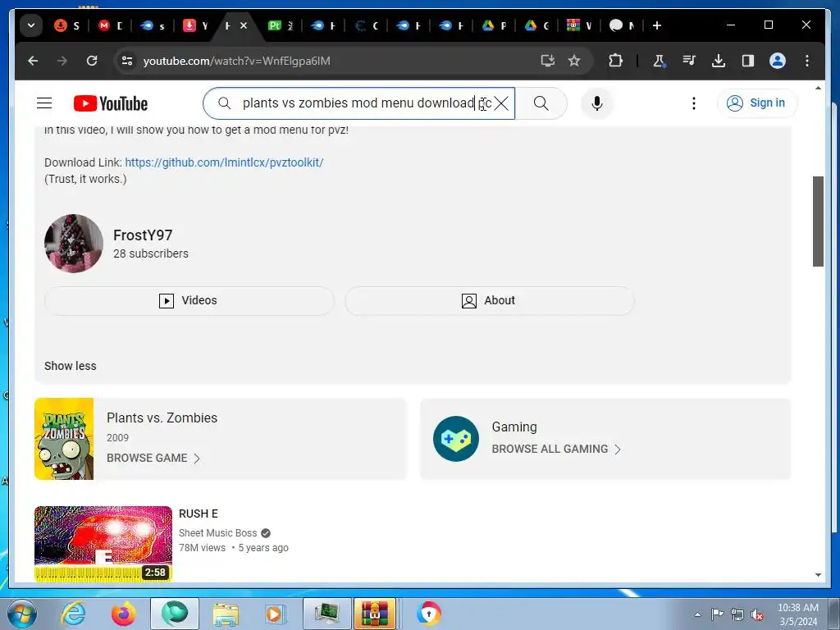Open the channel About page

(x=489, y=300)
